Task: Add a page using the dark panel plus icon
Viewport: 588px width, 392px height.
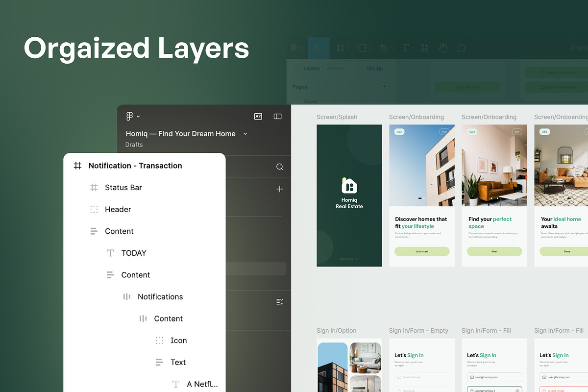Action: [280, 189]
